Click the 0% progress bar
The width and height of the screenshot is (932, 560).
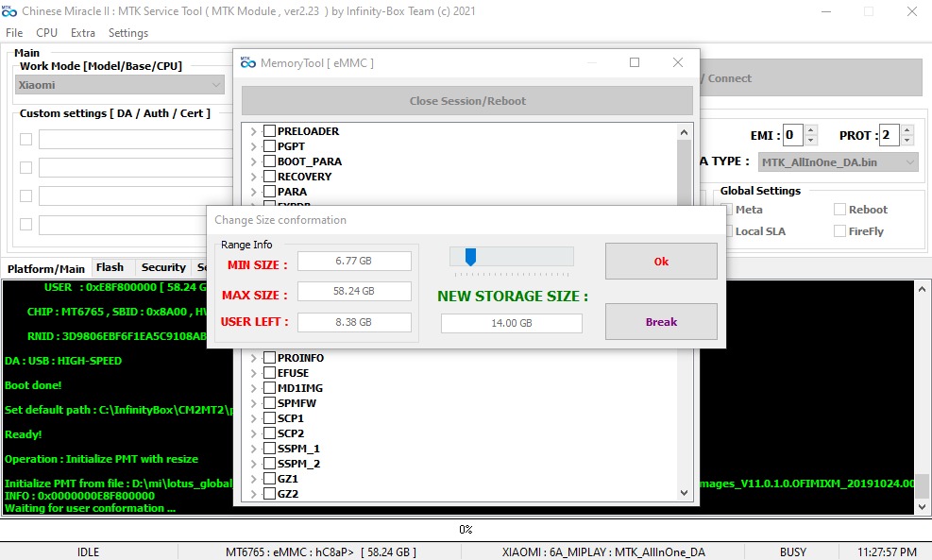point(466,529)
